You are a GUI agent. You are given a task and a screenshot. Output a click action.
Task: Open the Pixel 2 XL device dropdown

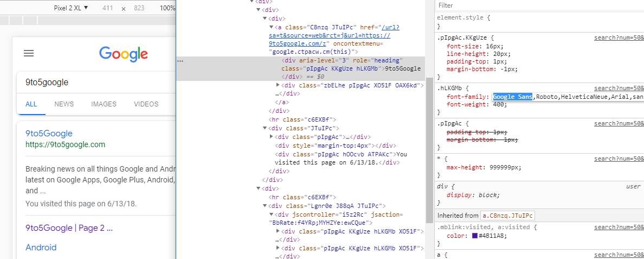(70, 8)
